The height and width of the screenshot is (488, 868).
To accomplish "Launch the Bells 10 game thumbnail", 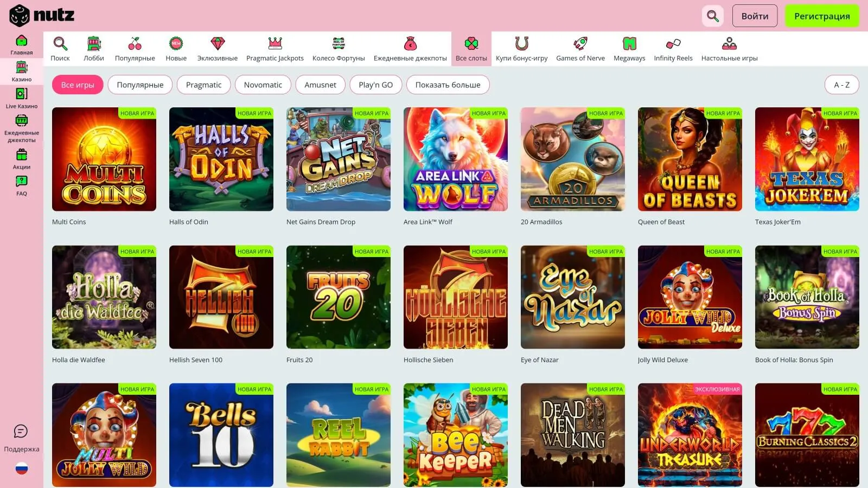I will coord(221,435).
